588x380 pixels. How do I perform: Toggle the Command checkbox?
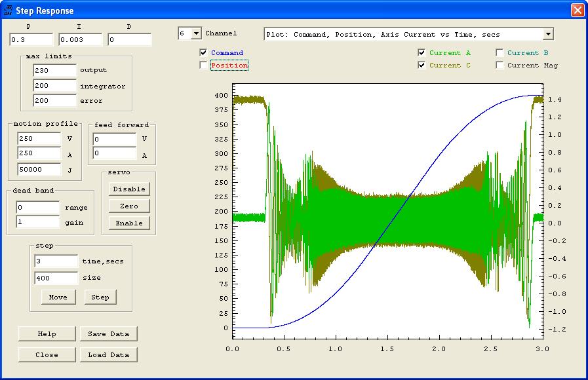point(203,53)
